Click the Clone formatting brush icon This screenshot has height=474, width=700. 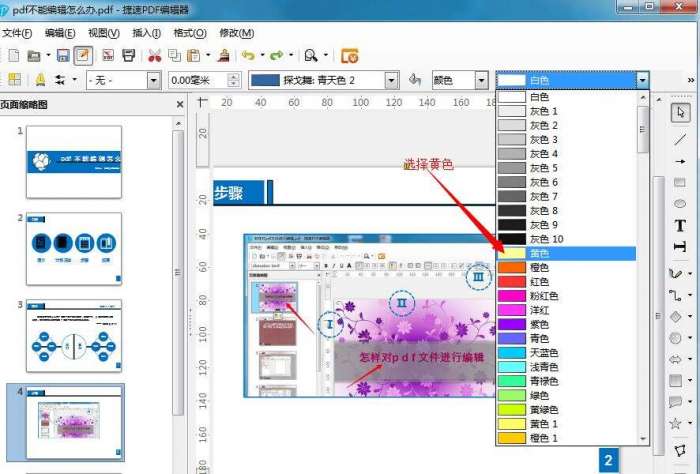(224, 55)
